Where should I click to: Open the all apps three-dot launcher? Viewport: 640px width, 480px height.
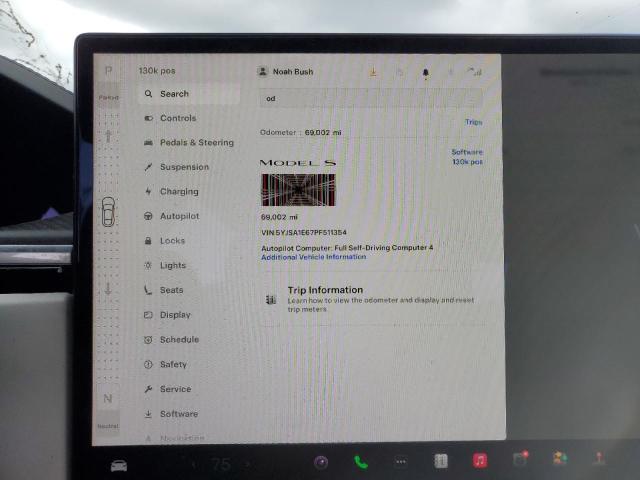pyautogui.click(x=401, y=462)
